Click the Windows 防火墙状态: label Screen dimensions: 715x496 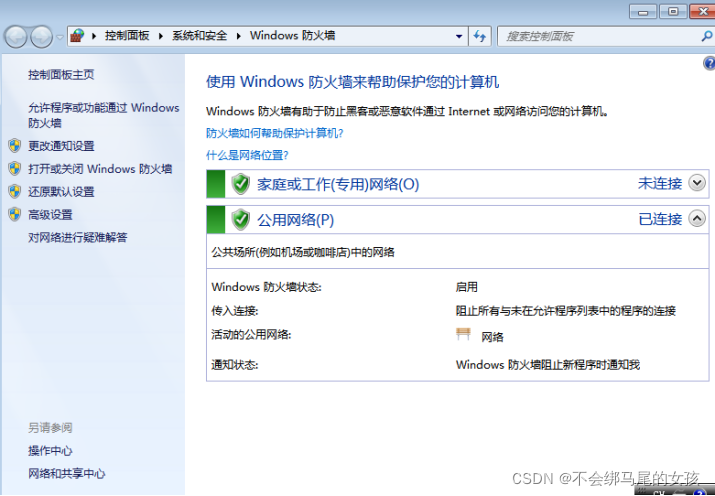point(266,287)
